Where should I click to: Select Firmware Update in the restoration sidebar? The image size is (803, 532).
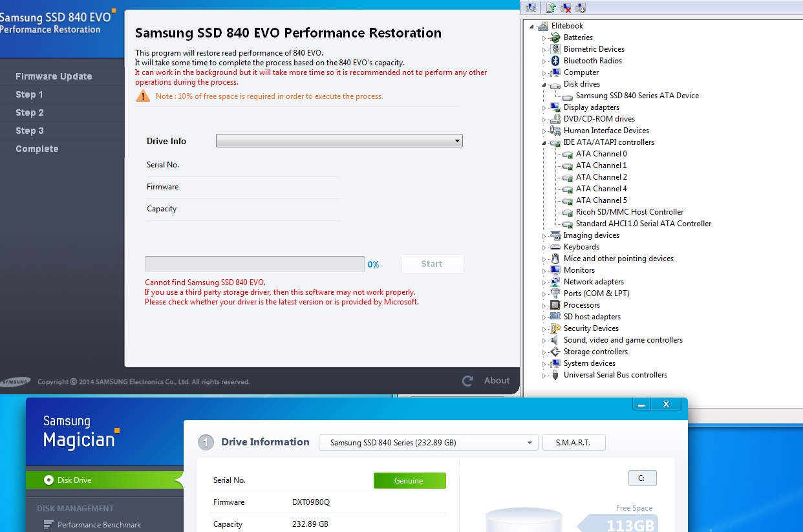[54, 76]
